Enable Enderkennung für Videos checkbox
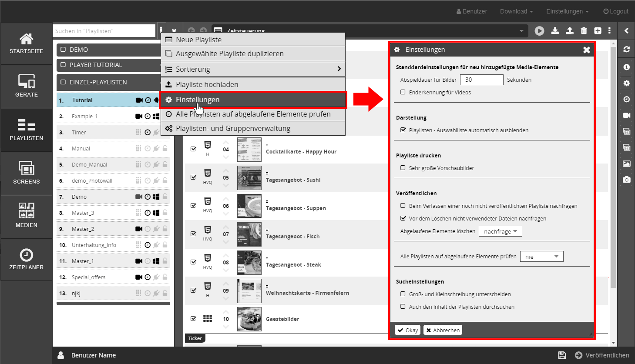 pyautogui.click(x=403, y=92)
